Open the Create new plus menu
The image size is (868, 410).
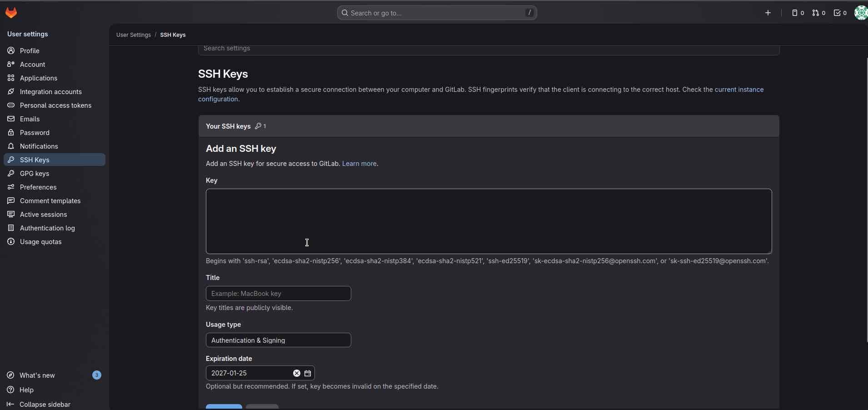(768, 13)
